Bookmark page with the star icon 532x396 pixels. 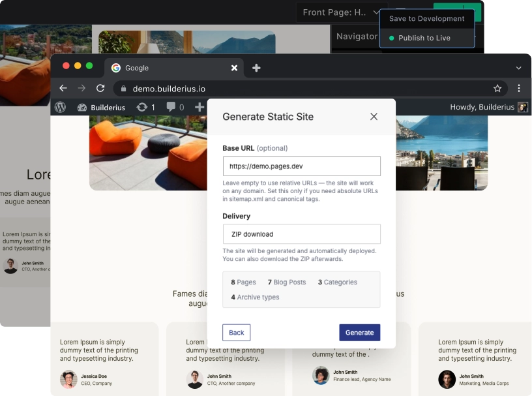click(x=497, y=89)
